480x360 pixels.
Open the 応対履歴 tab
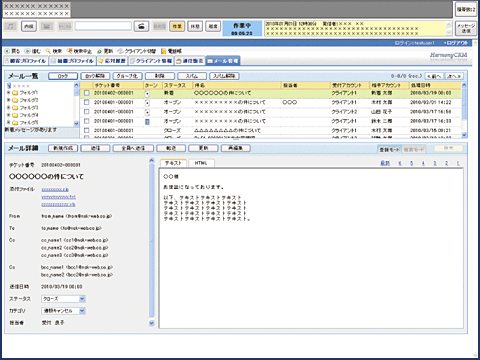pos(112,61)
